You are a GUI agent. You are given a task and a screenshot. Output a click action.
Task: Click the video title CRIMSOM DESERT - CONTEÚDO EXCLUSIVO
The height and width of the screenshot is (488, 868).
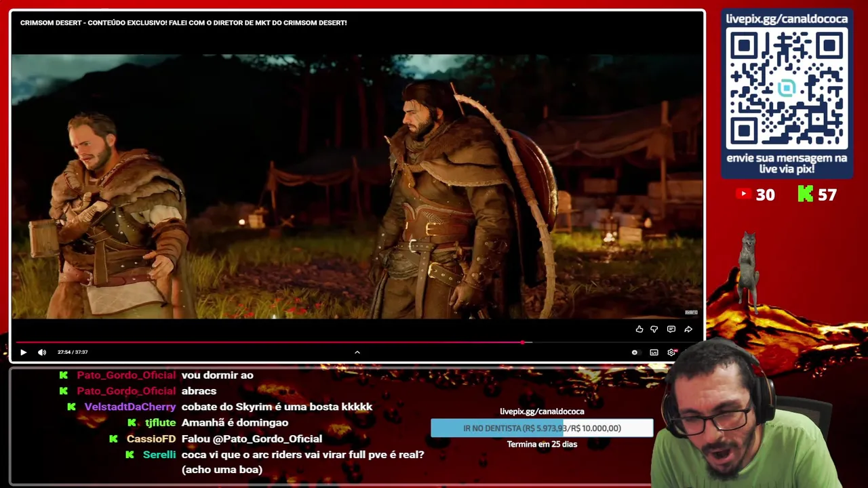tap(183, 23)
